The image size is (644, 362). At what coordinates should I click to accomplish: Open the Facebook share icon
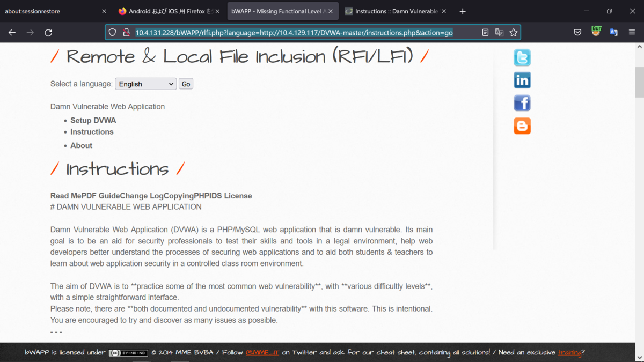coord(522,103)
